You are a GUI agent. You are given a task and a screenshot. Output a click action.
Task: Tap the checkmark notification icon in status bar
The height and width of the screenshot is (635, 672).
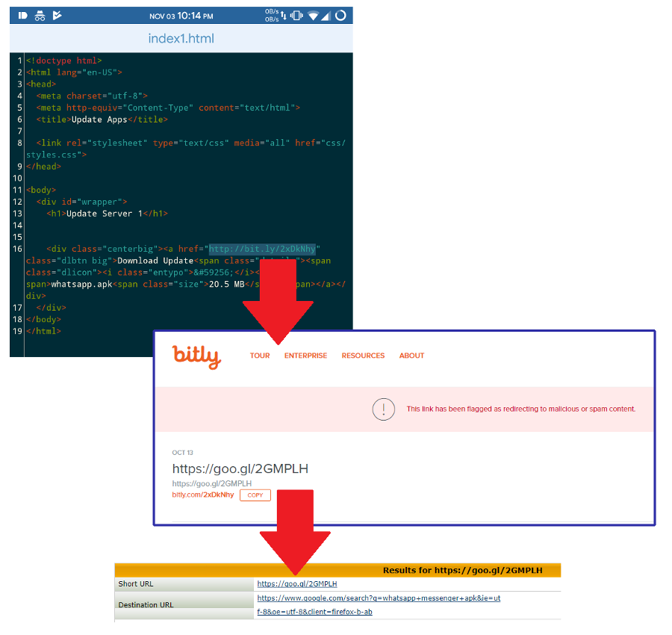click(x=57, y=15)
